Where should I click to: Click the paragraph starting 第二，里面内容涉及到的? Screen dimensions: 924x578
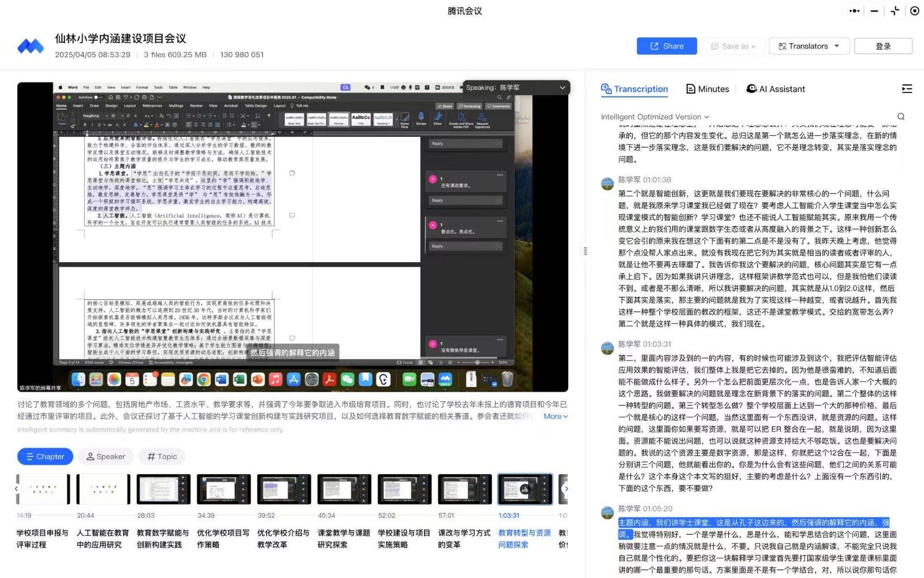click(758, 423)
